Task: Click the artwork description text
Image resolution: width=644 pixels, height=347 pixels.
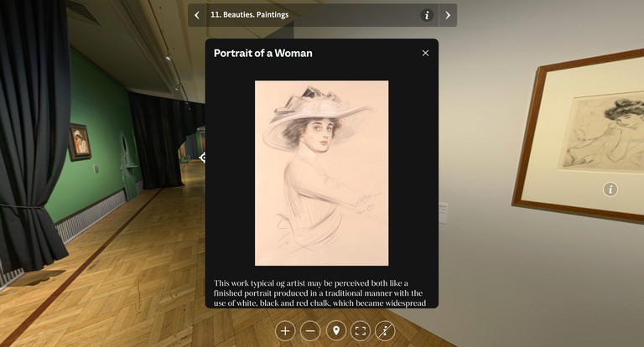Action: [321, 293]
